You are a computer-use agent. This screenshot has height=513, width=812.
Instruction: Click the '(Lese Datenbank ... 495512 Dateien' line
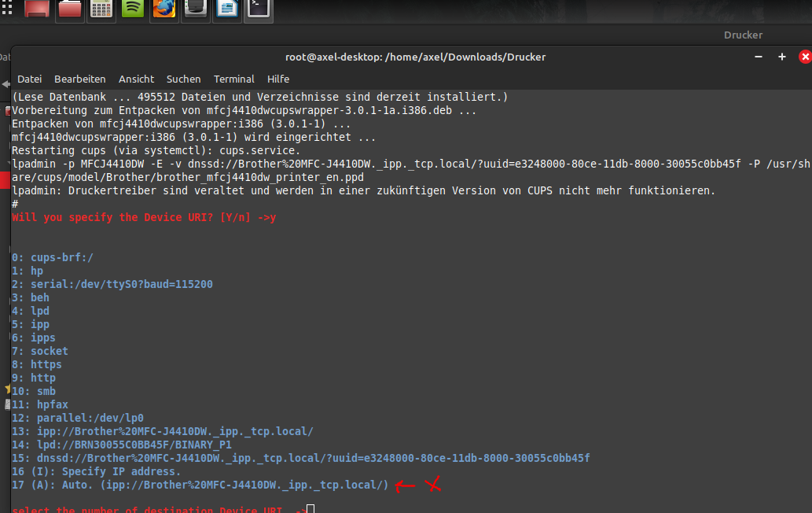coord(260,97)
